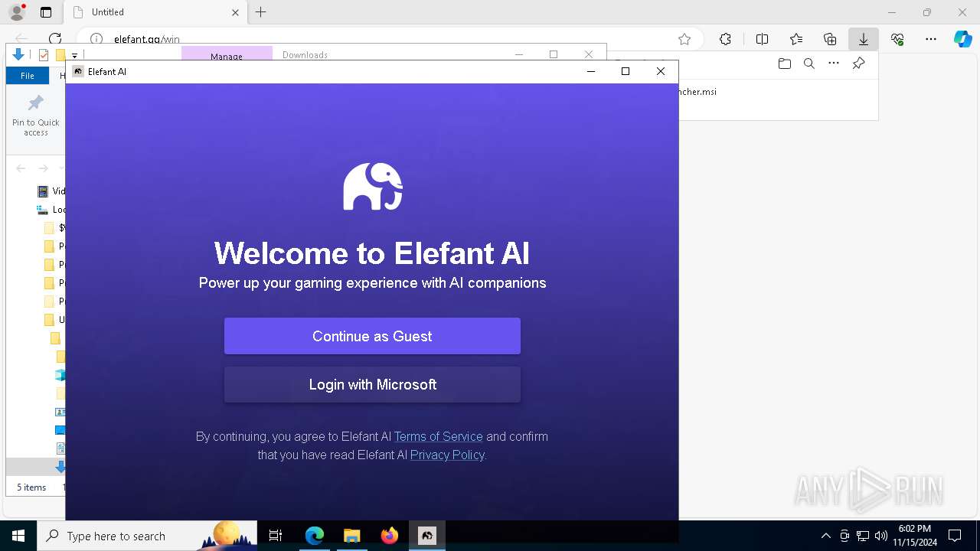Viewport: 980px width, 551px height.
Task: Open the notification center icon
Action: (x=955, y=536)
